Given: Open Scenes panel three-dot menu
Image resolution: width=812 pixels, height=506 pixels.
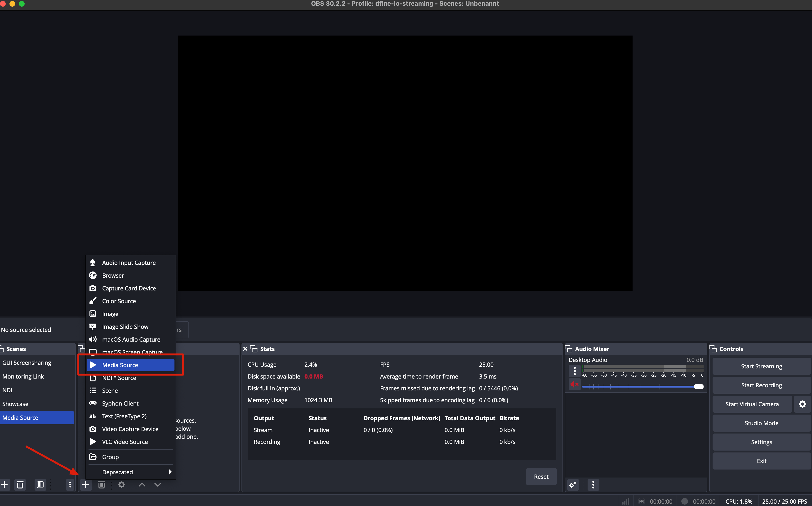Looking at the screenshot, I should point(70,485).
